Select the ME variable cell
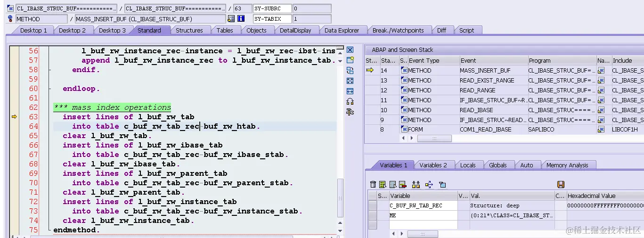Image resolution: width=644 pixels, height=238 pixels. click(x=423, y=215)
